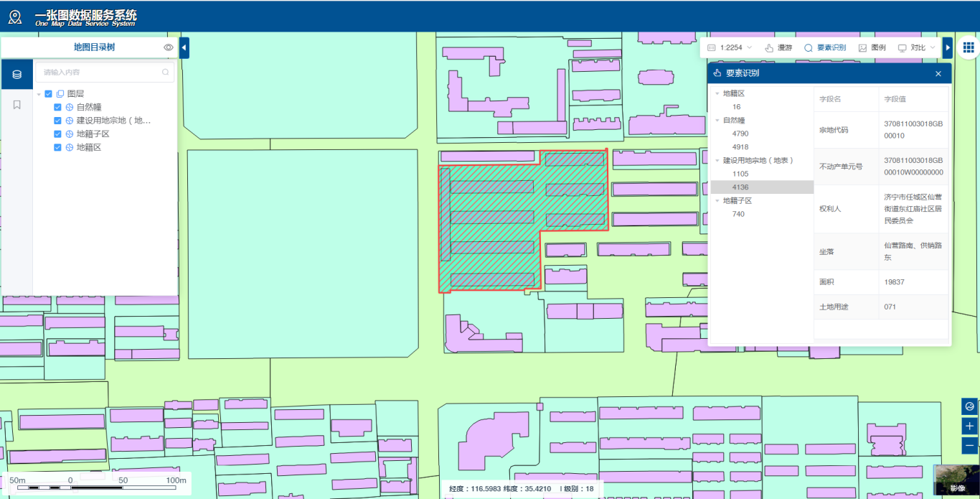Viewport: 980px width, 499px height.
Task: Uncheck the 地籍子区 layer checkbox
Action: [58, 134]
